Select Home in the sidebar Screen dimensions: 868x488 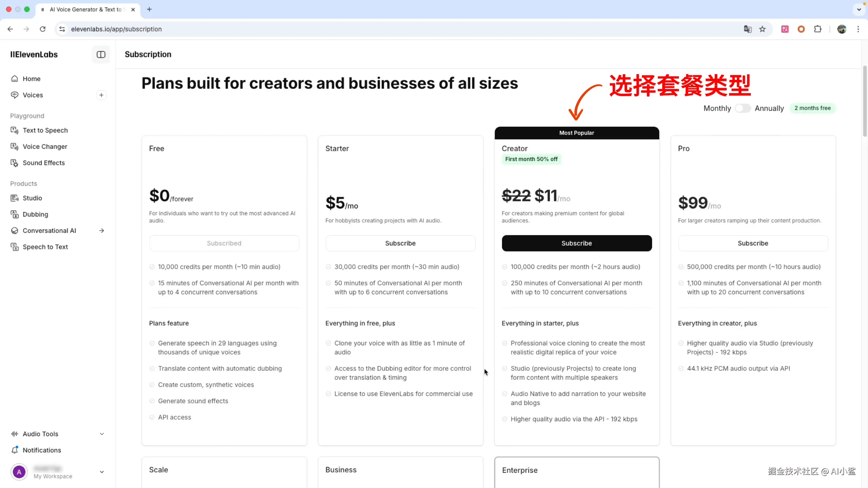[31, 79]
